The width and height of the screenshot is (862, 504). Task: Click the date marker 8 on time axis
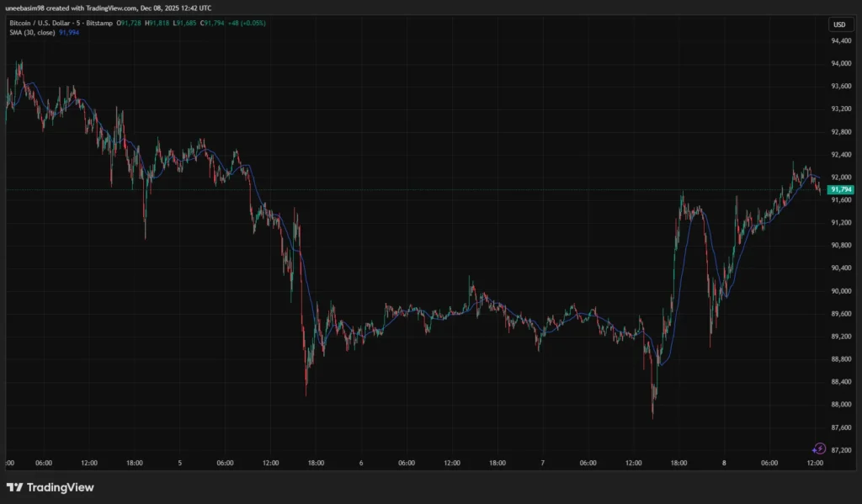coord(725,462)
